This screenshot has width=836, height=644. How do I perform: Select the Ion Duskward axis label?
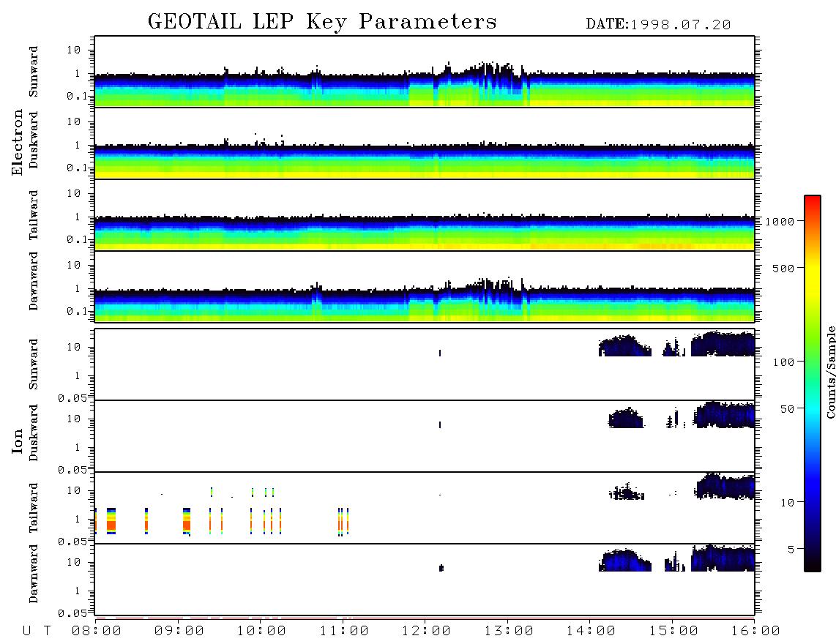pyautogui.click(x=34, y=433)
